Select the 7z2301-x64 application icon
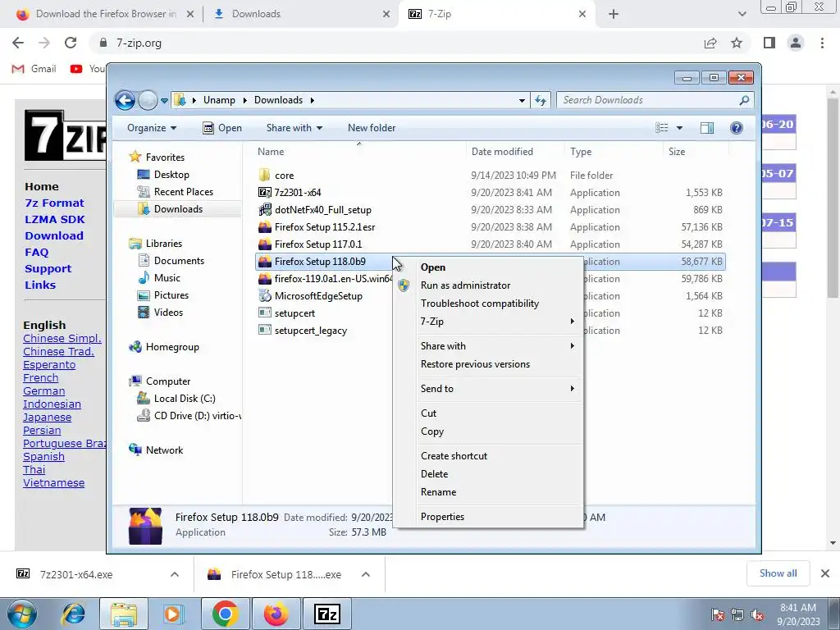The height and width of the screenshot is (630, 840). tap(265, 192)
